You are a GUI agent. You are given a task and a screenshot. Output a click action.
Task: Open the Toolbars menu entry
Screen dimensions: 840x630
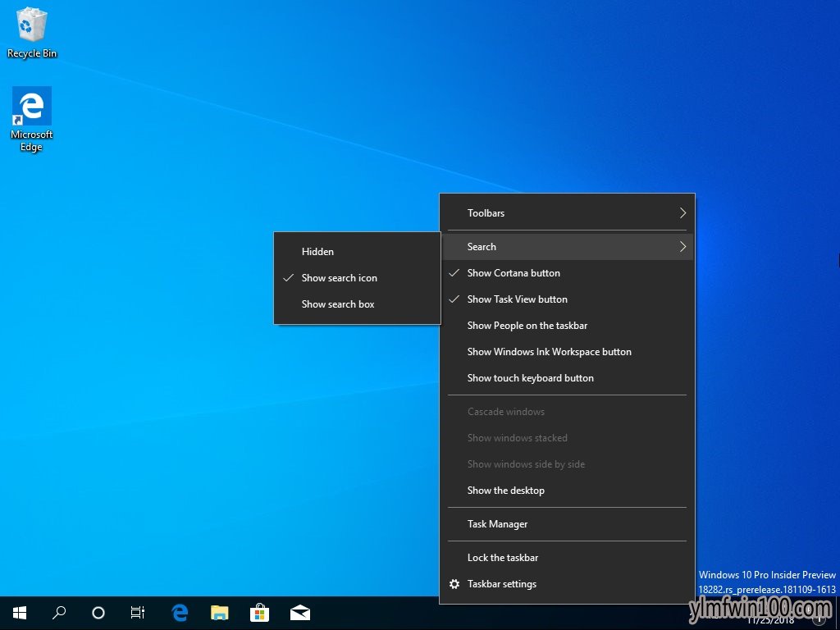[568, 212]
